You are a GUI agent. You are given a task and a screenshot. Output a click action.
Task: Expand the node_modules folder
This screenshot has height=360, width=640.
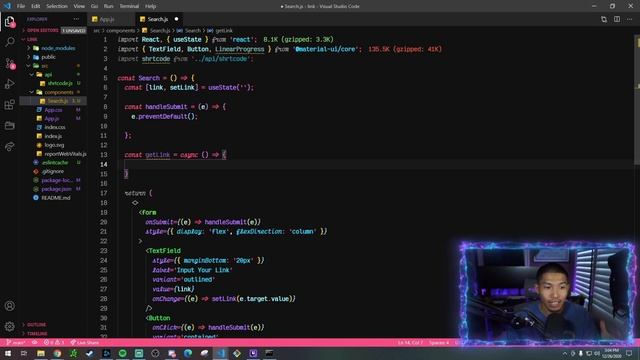58,48
